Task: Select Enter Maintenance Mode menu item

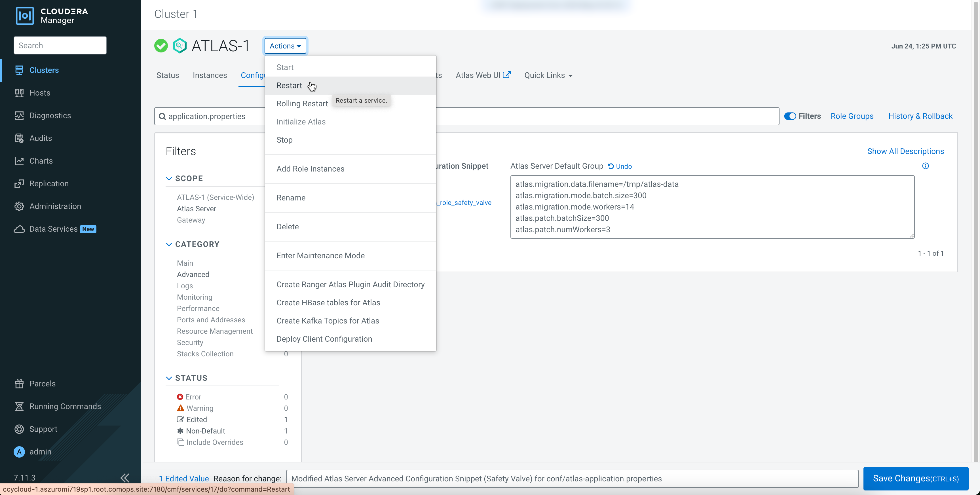Action: click(x=320, y=256)
